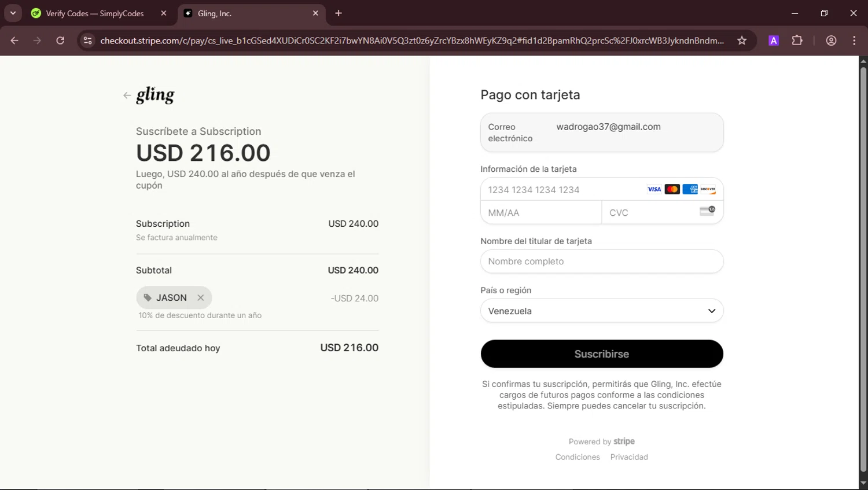Minimize the browser window
The width and height of the screenshot is (868, 490).
795,13
